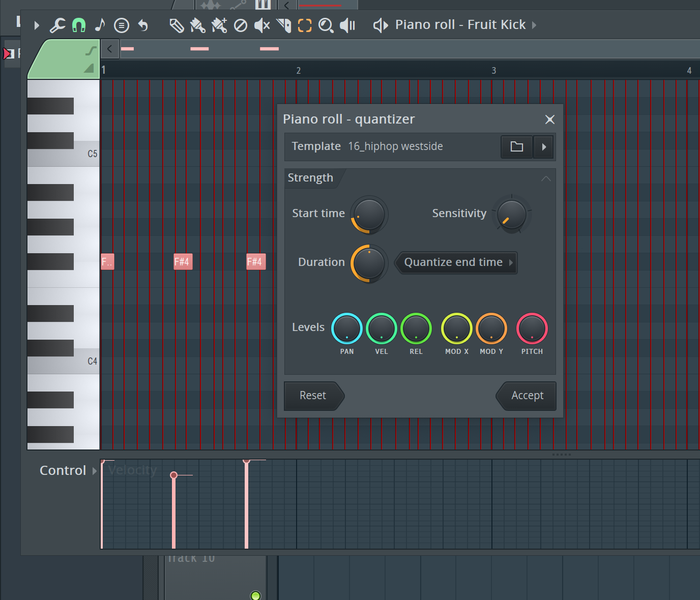Select the Delete tool
The image size is (700, 600).
pyautogui.click(x=241, y=25)
